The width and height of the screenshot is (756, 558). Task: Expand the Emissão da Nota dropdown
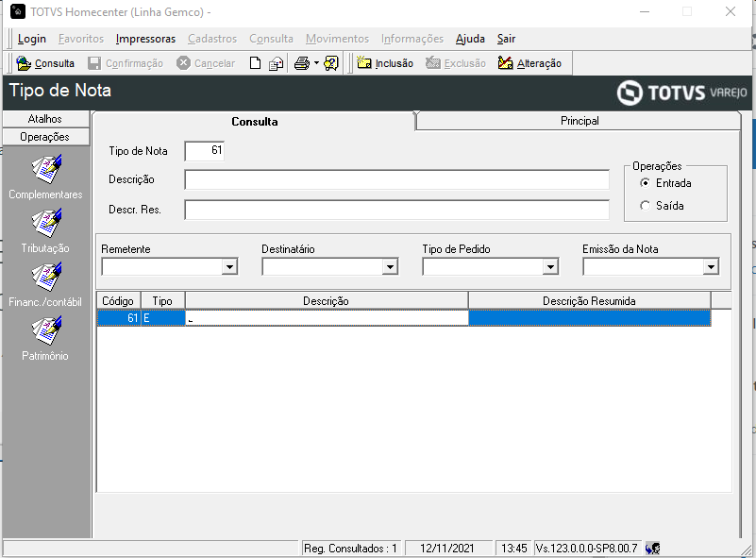point(711,266)
